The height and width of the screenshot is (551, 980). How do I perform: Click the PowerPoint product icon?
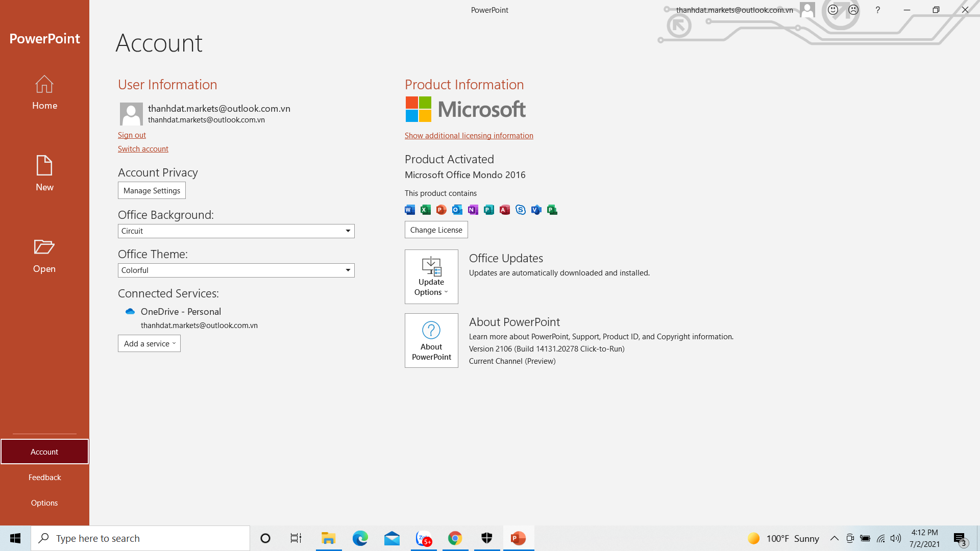click(x=442, y=210)
